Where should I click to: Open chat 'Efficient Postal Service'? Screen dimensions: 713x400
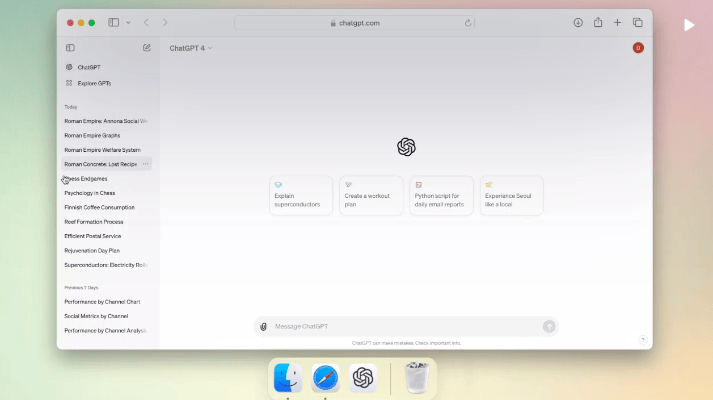(93, 236)
